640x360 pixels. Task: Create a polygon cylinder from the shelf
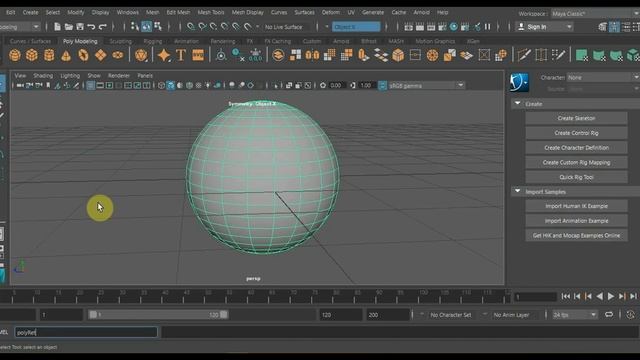point(49,55)
